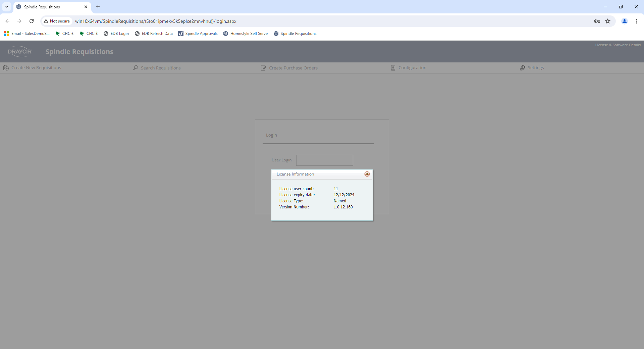Open the saved passwords key icon
644x349 pixels.
click(597, 21)
